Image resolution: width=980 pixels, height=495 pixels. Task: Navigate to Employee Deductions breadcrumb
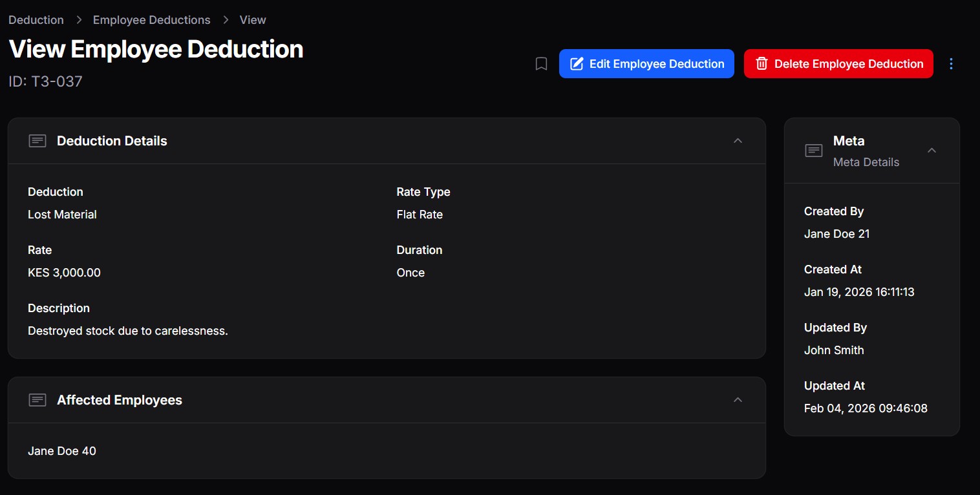[x=152, y=20]
